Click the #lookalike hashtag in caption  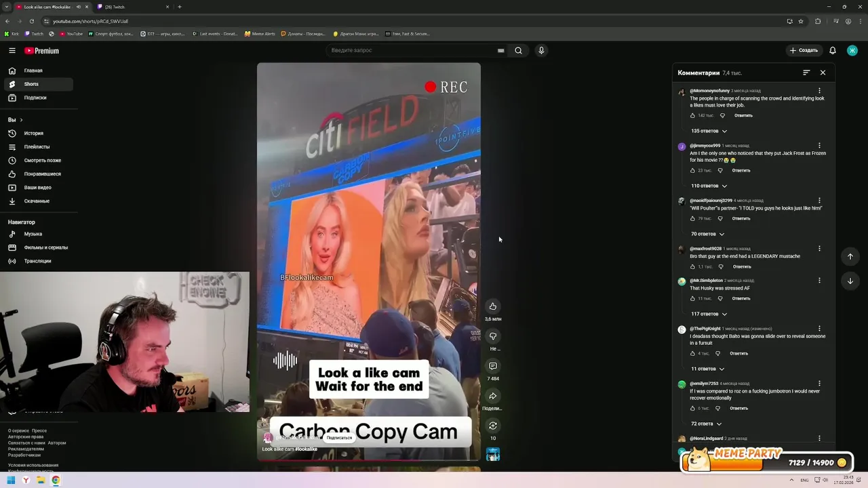[306, 449]
